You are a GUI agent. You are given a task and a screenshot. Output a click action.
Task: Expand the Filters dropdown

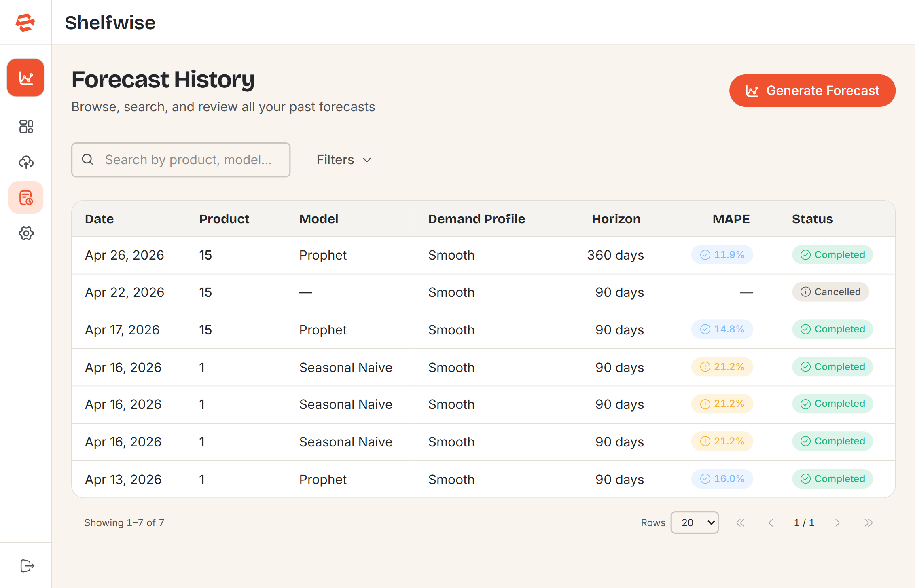click(x=344, y=160)
